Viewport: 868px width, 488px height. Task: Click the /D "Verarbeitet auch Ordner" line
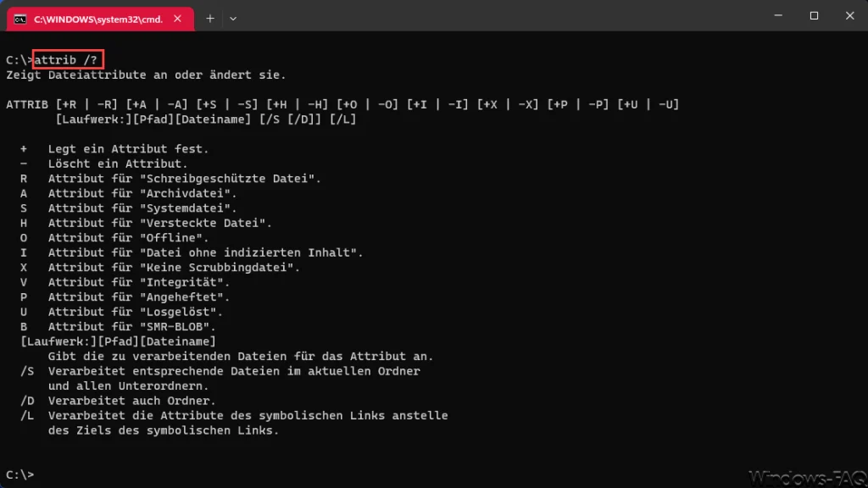coord(118,401)
